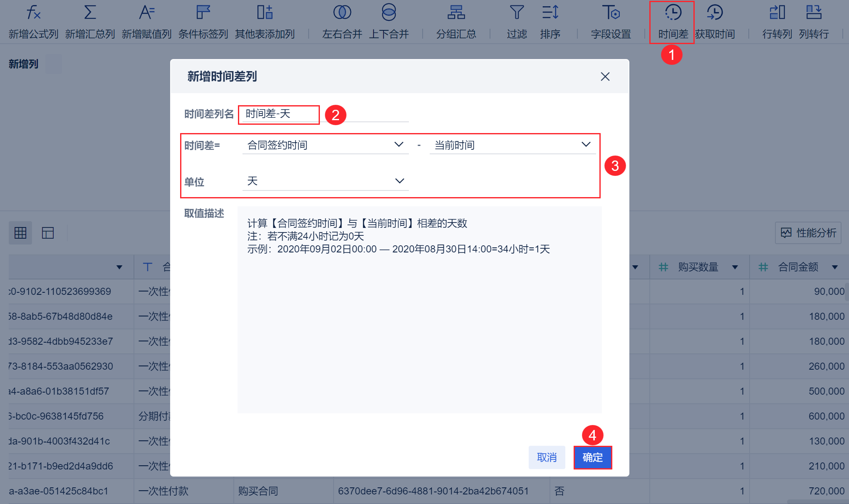Select the 新增汇总列 summary column tool
The height and width of the screenshot is (504, 849).
tap(90, 22)
